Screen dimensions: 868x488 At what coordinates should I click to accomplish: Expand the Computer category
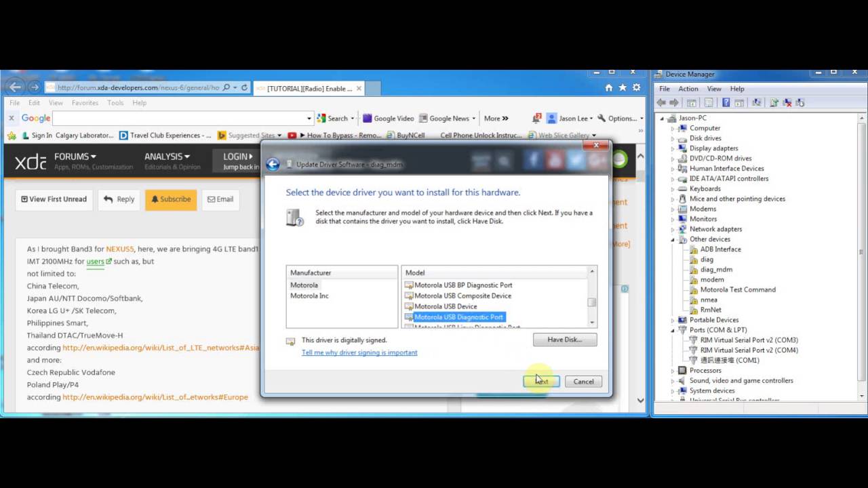[x=673, y=128]
